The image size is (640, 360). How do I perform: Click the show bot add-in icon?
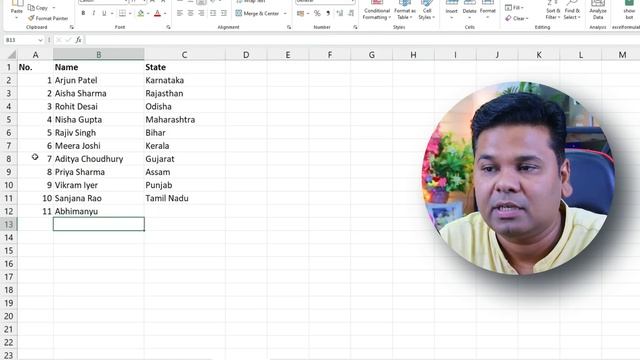point(629,11)
